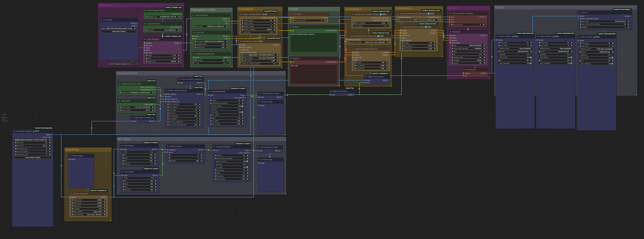Click the SAMLoader node's collapse dot
Image resolution: width=644 pixels, height=239 pixels.
click(119, 101)
